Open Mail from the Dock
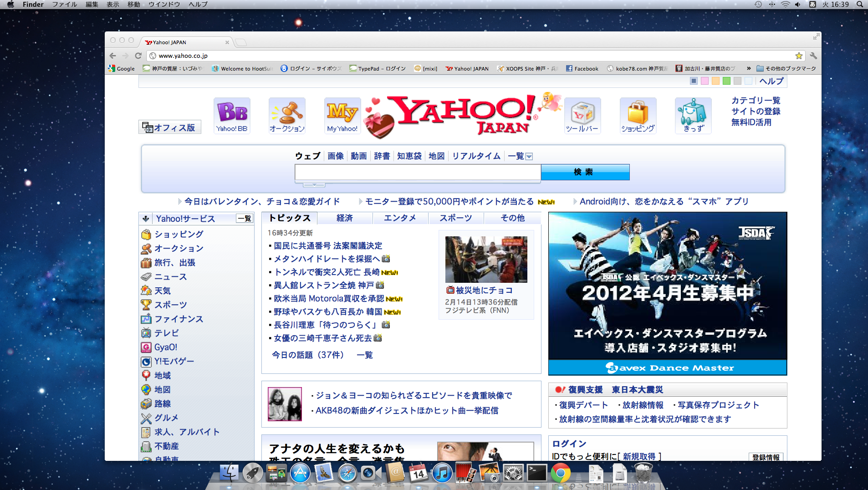 tap(324, 474)
